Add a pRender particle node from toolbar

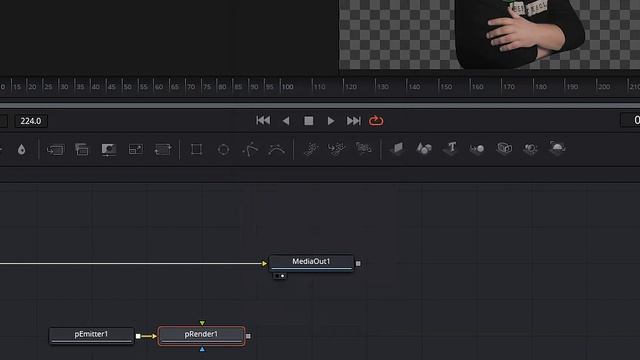pyautogui.click(x=363, y=148)
